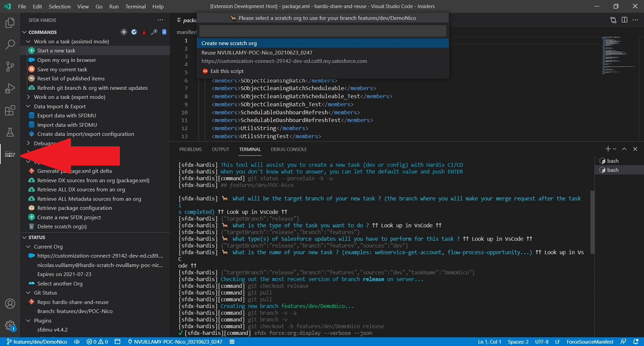The image size is (644, 346).
Task: Open terminal launch profile dropdown arrow
Action: point(615,149)
